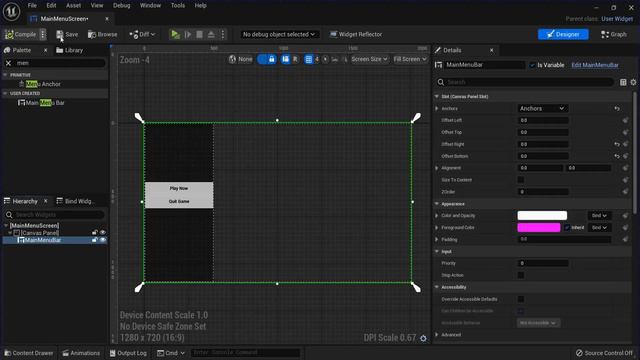Browse to the asset in Content Browser
This screenshot has width=640, height=360.
point(102,35)
